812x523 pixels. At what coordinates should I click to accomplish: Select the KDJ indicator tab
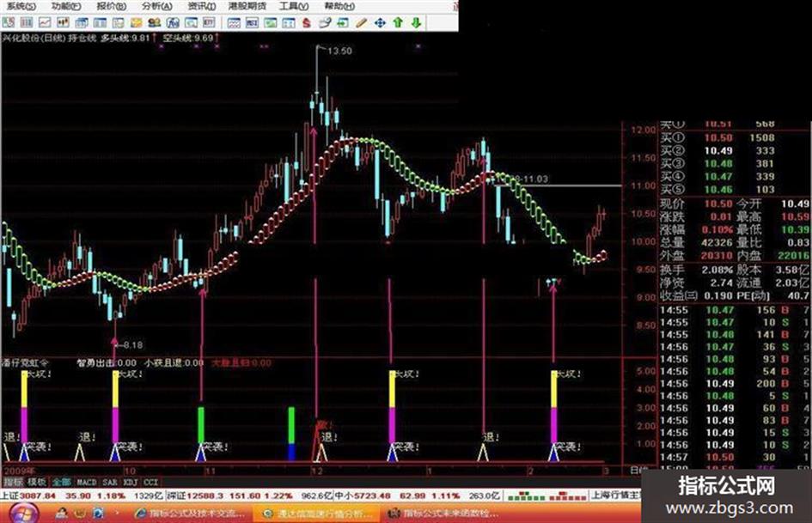click(x=131, y=482)
